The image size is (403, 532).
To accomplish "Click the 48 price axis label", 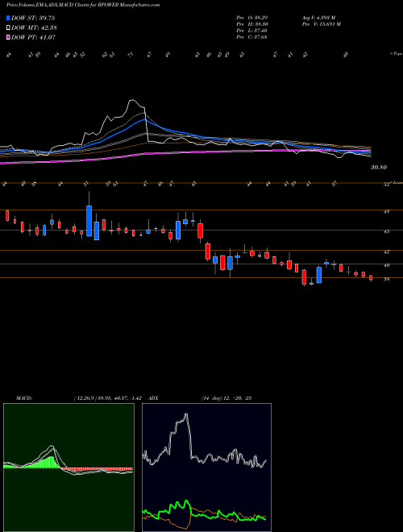I will [x=386, y=212].
